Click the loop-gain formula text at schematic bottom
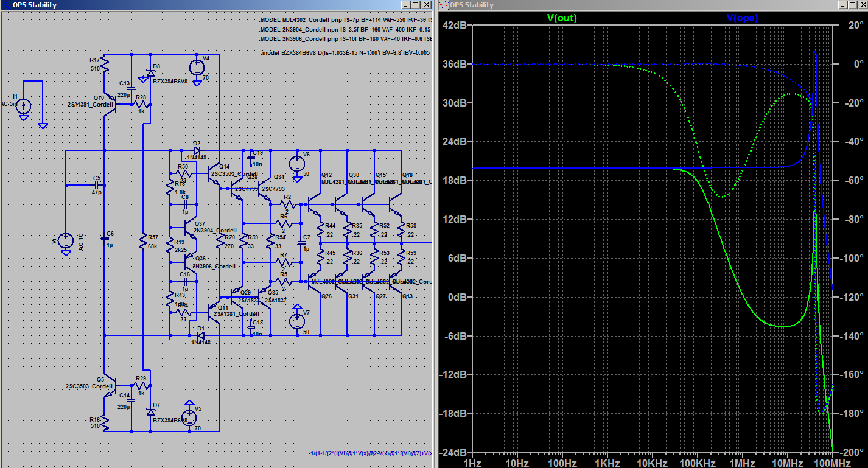 pos(370,453)
